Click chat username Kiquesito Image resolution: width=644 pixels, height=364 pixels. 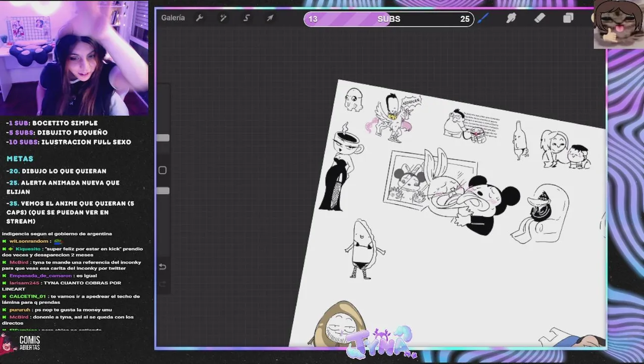pyautogui.click(x=28, y=249)
